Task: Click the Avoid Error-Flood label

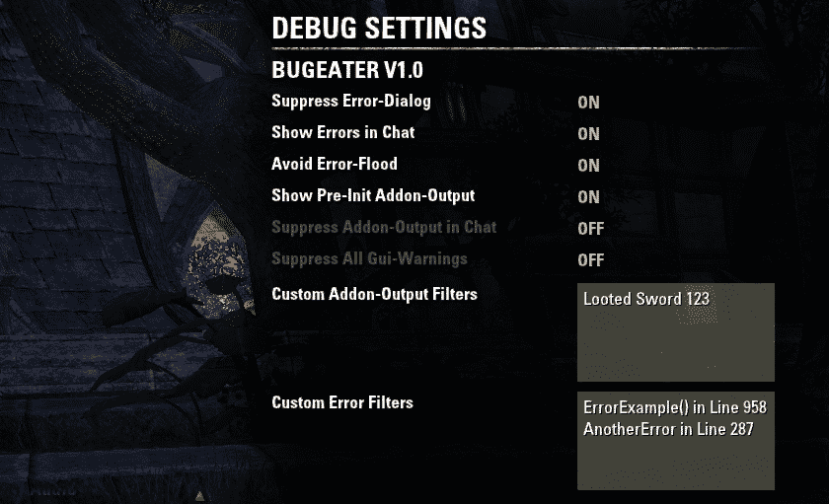Action: click(335, 164)
